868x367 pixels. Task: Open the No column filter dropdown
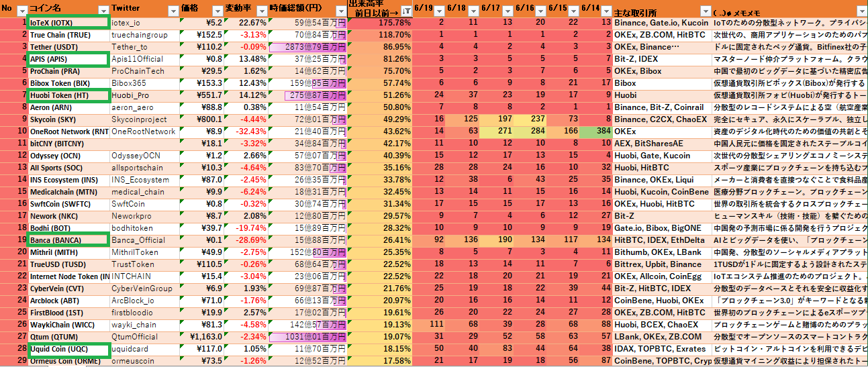pos(21,10)
